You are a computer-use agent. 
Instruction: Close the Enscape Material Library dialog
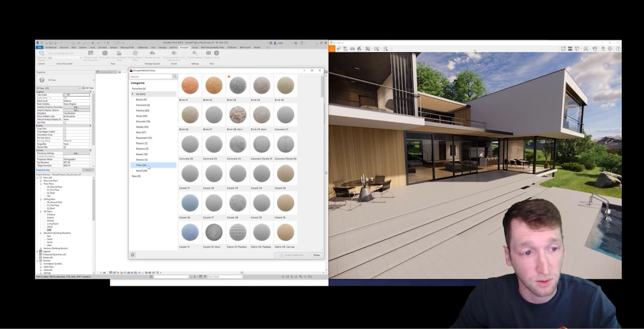(x=320, y=70)
